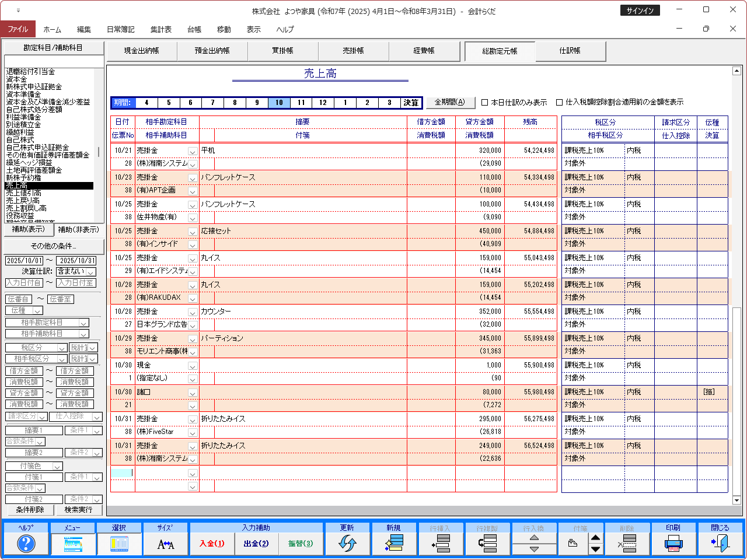Screen dimensions: 747x560
Task: Toggle 仕入税額控除割合適用前の金額を表示 checkbox
Action: [x=559, y=103]
